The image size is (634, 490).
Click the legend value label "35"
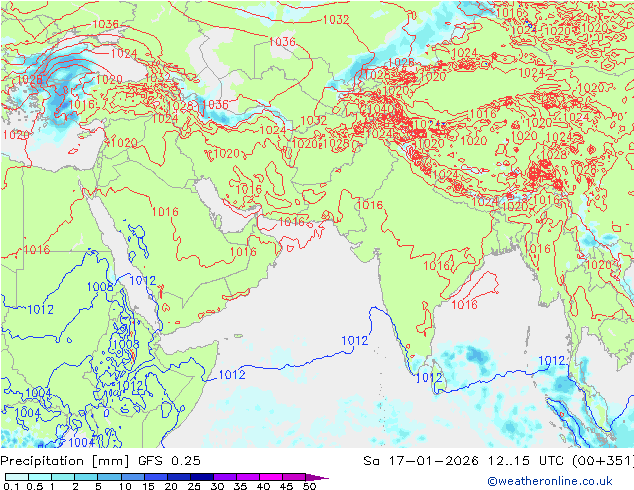coord(240,486)
